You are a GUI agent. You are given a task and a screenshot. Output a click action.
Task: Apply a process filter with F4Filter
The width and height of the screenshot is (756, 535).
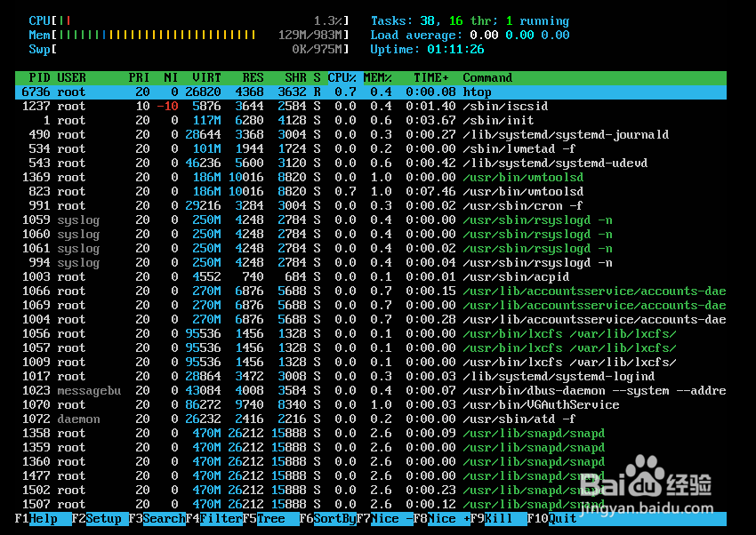point(216,518)
